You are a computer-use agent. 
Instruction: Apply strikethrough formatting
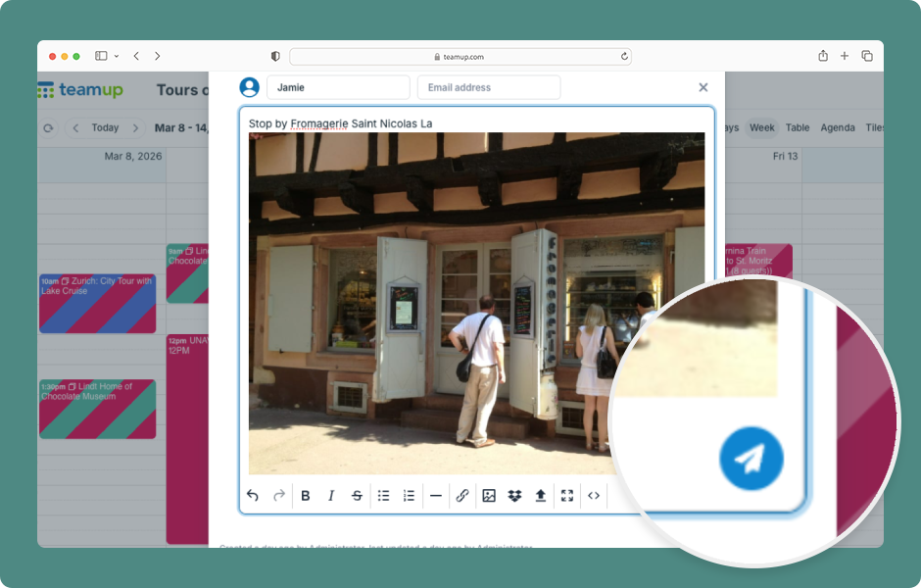pyautogui.click(x=357, y=495)
